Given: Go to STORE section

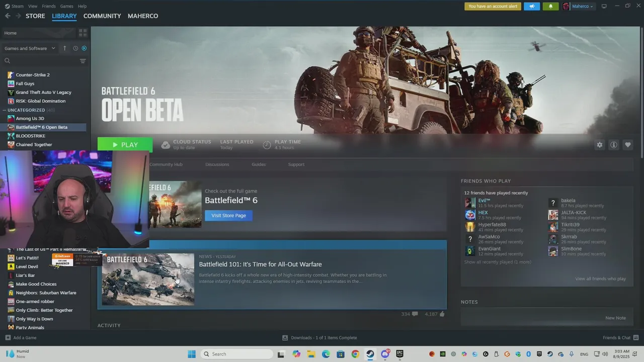Looking at the screenshot, I should 35,16.
